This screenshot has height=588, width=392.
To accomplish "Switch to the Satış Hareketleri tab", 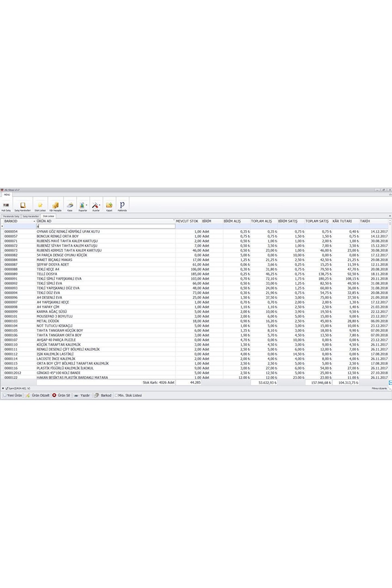I will click(30, 216).
